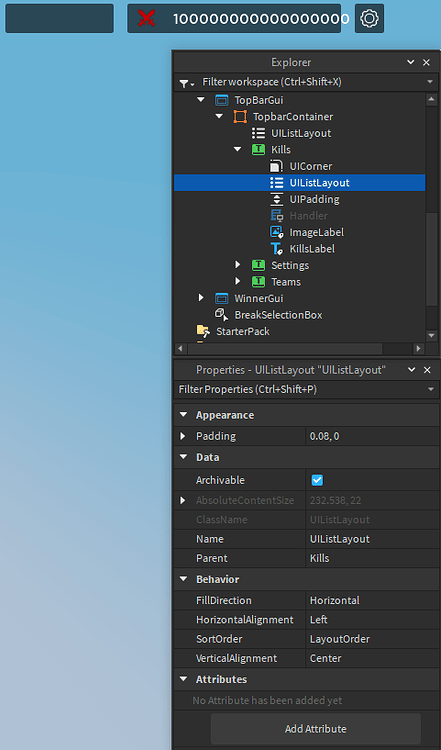Click the BreakSelectionBox icon

tap(221, 315)
